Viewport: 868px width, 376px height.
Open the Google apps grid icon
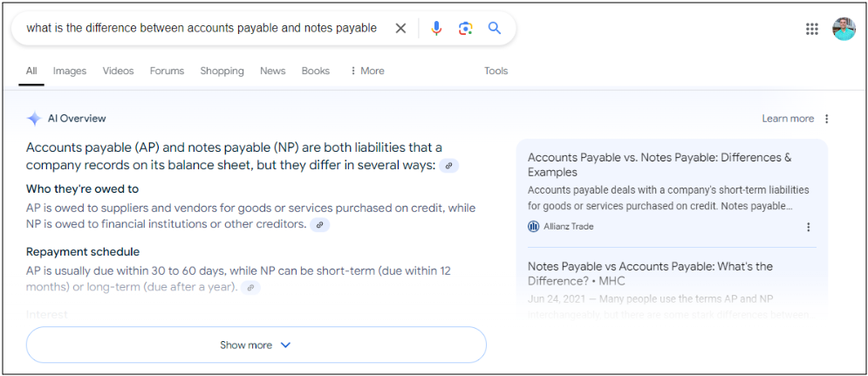(812, 29)
